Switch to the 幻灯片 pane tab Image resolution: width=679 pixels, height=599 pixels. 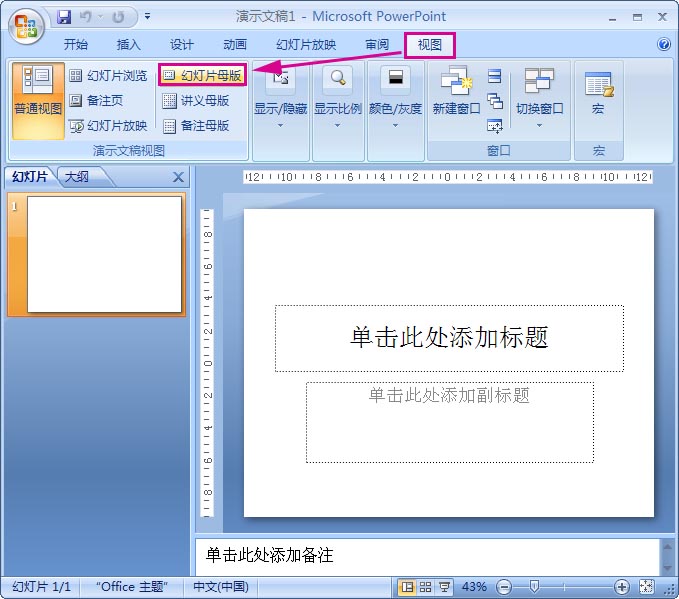(x=29, y=177)
